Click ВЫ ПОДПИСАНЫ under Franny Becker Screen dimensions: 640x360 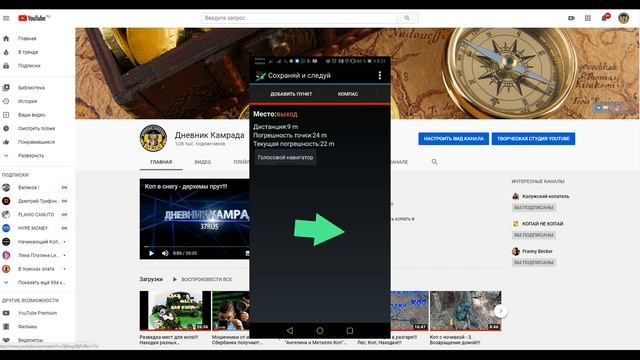[x=533, y=262]
